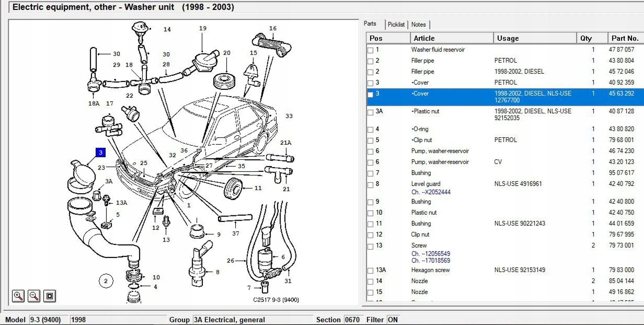
Task: Tick the checkbox for the O-ring row
Action: click(370, 129)
